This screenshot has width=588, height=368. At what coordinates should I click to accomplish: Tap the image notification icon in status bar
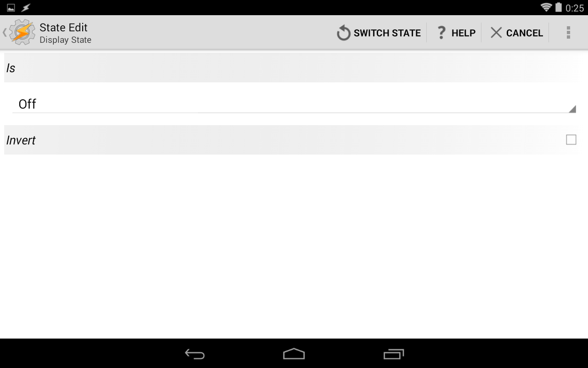tap(11, 8)
